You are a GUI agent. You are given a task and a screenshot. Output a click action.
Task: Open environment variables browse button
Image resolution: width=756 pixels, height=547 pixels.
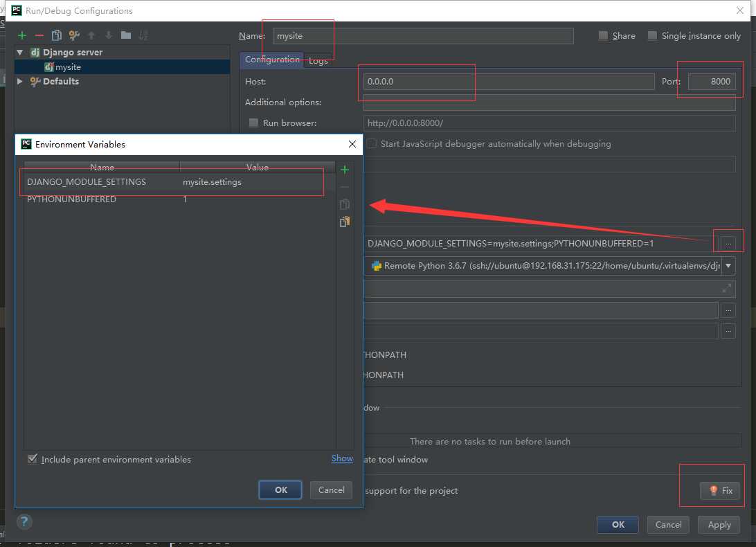[728, 244]
